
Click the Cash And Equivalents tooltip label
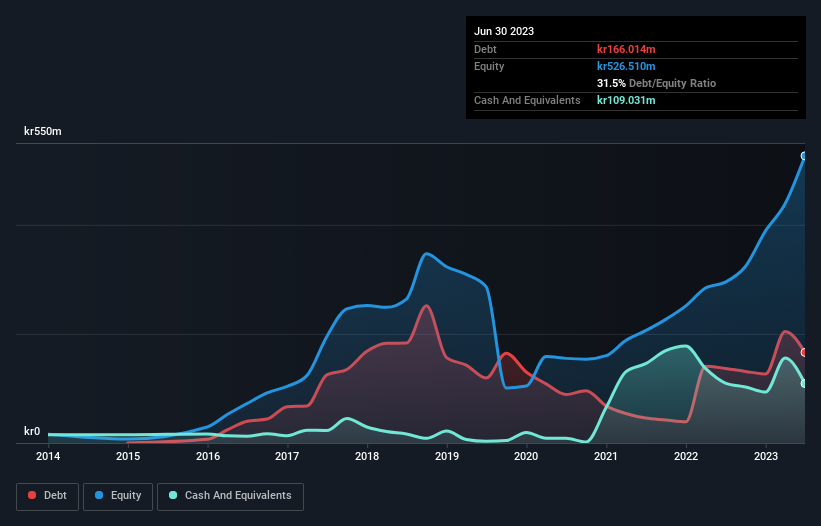point(527,100)
